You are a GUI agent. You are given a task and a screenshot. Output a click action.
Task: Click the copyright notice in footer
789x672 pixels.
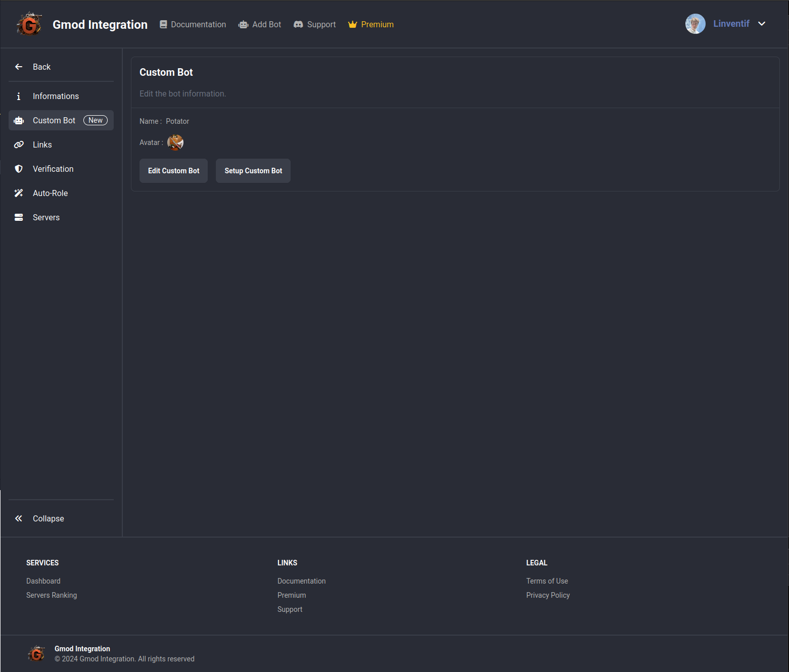[124, 659]
